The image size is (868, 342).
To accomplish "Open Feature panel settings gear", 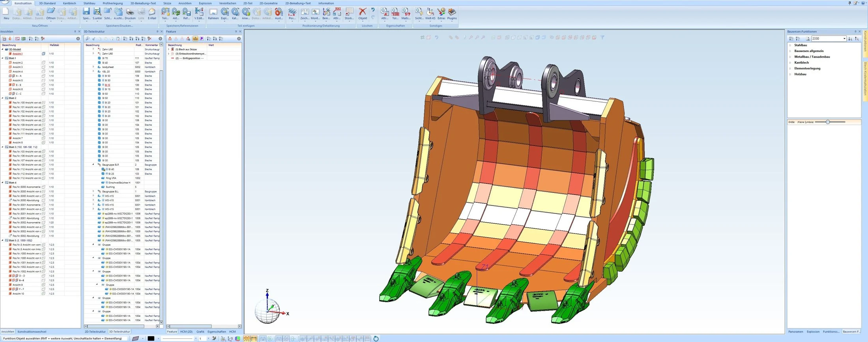I will pos(239,39).
